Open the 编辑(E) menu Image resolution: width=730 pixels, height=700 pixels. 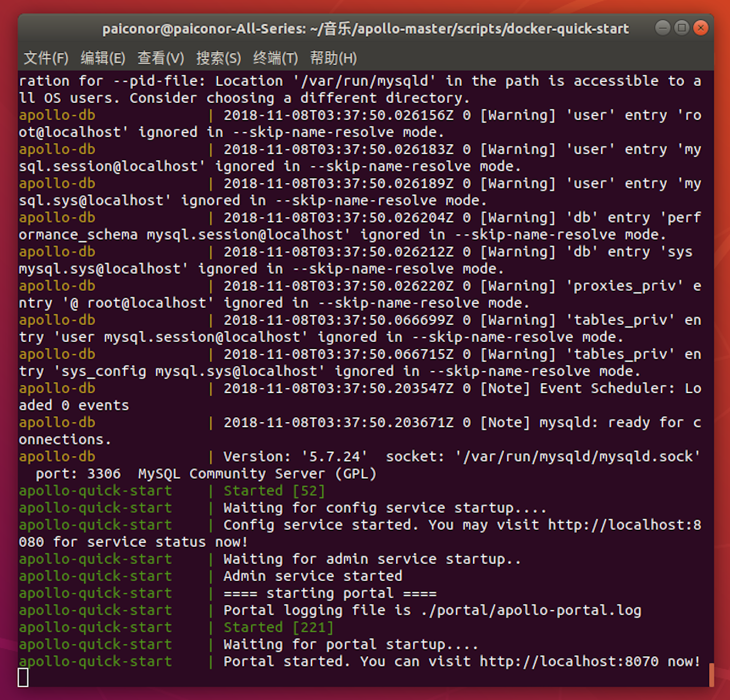pos(103,58)
